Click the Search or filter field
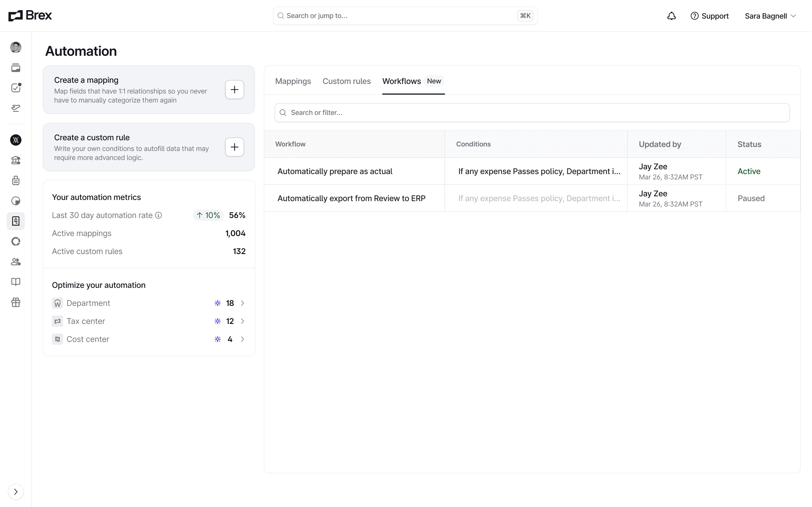This screenshot has height=507, width=812. click(x=532, y=113)
